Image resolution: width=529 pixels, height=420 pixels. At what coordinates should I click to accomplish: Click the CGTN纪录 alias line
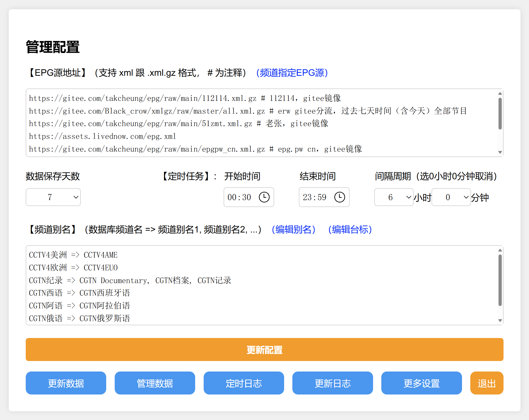[130, 280]
